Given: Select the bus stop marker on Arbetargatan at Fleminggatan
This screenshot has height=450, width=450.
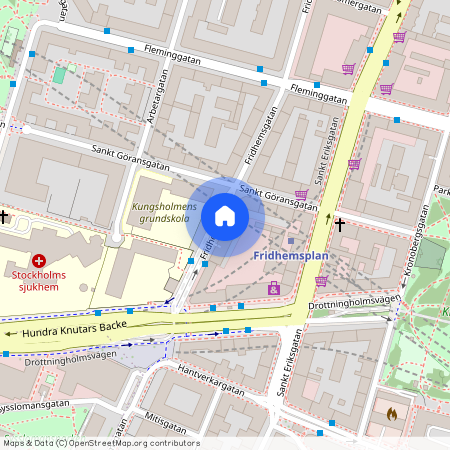Looking at the screenshot, I should pyautogui.click(x=131, y=50).
